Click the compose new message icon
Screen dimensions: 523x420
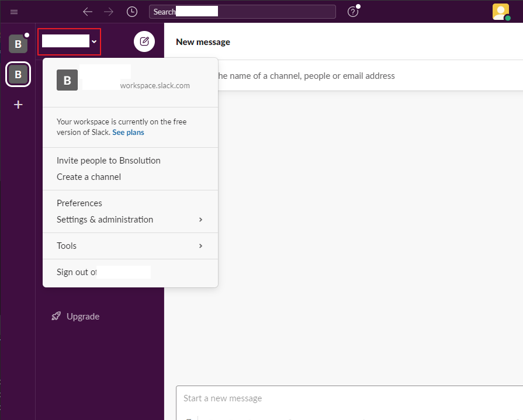coord(144,41)
